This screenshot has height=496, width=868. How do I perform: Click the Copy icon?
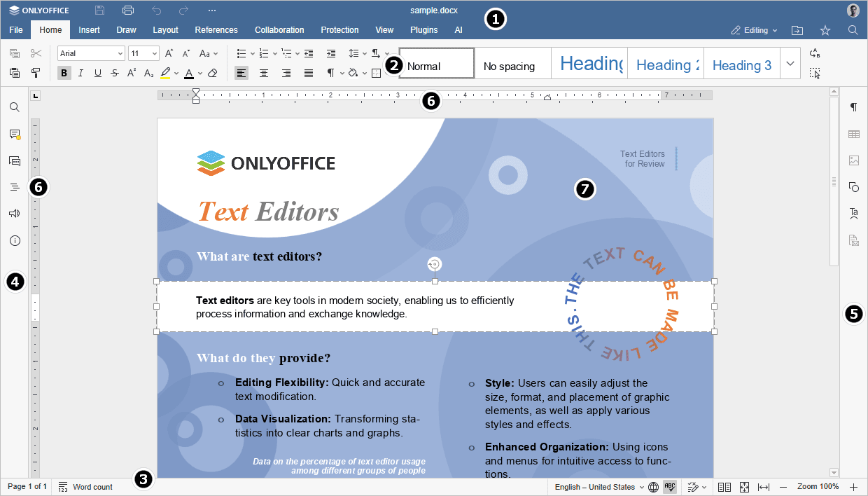click(15, 53)
